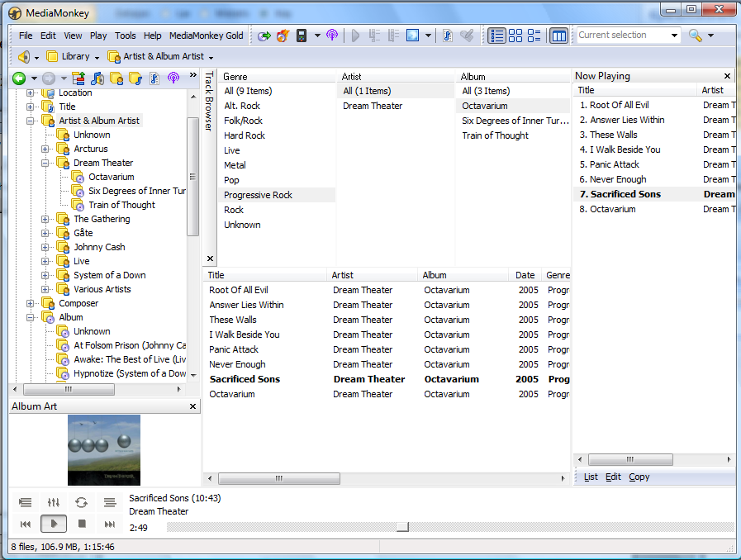Click the Edit button under Now Playing
This screenshot has width=741, height=560.
coord(614,477)
